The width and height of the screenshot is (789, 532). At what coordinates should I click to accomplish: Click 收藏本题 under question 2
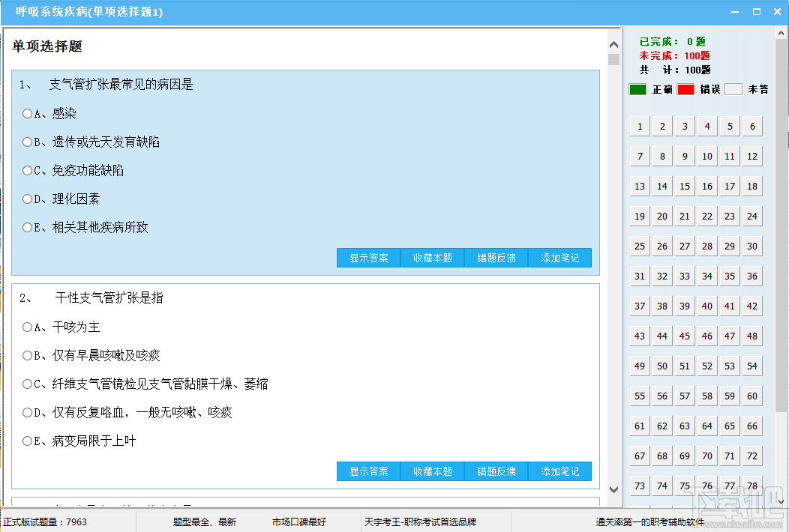tap(433, 471)
